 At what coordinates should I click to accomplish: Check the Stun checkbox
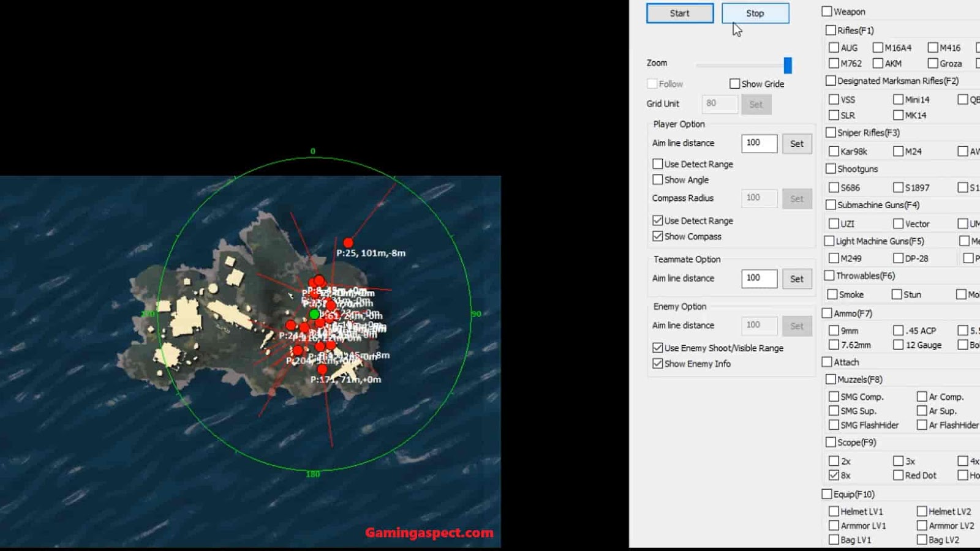[897, 294]
